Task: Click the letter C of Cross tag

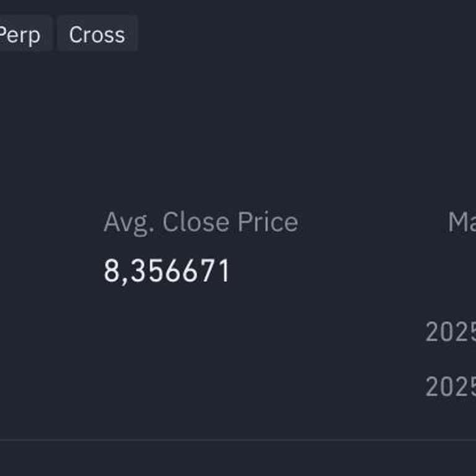Action: pos(75,35)
